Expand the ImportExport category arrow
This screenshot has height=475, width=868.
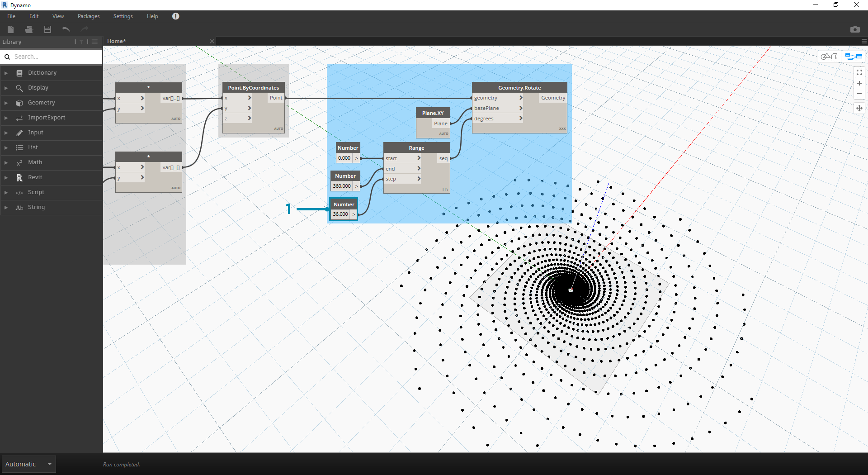[x=6, y=118]
